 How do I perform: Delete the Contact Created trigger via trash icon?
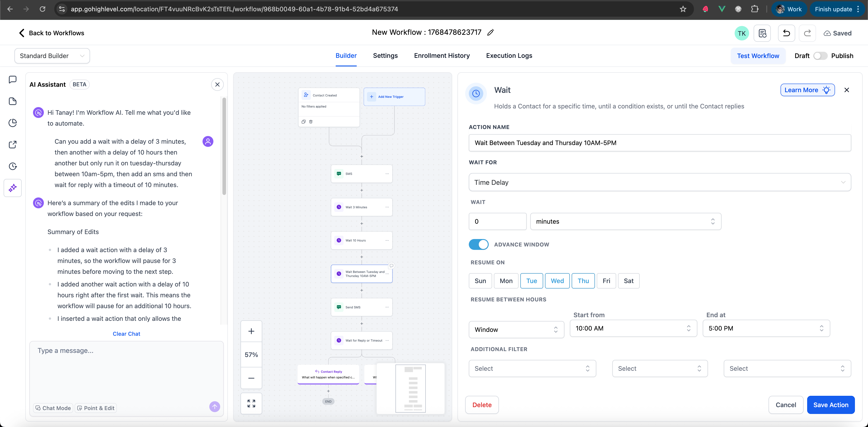coord(311,122)
